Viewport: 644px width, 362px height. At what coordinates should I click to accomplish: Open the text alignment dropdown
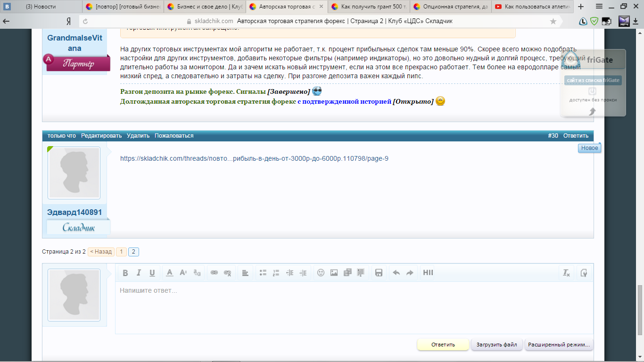tap(245, 273)
